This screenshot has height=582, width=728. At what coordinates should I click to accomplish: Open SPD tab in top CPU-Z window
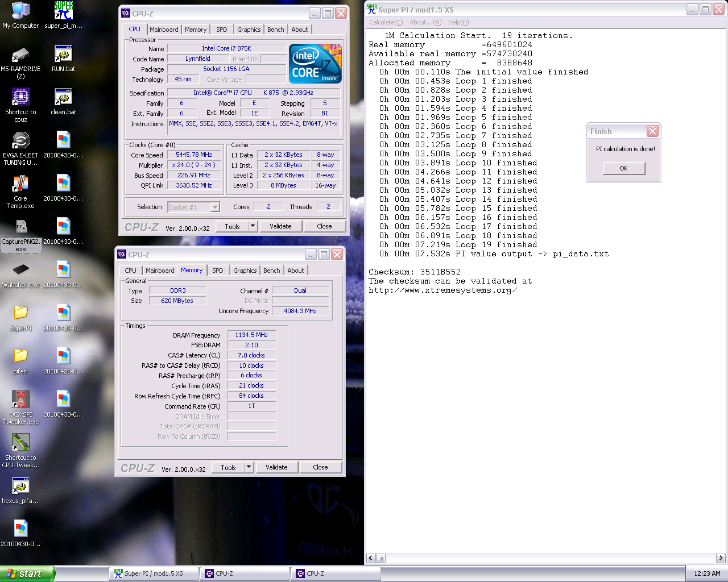(x=222, y=30)
